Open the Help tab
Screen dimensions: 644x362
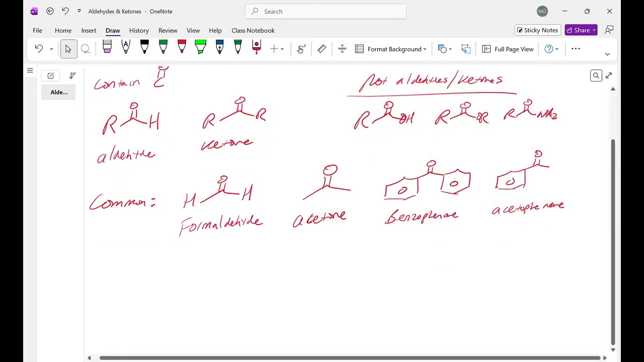coord(215,30)
